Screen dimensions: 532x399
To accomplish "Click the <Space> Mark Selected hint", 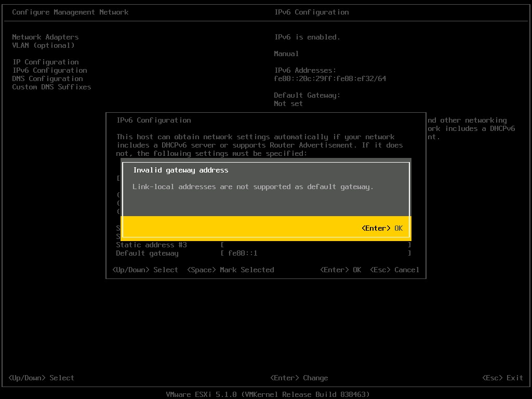I will click(x=229, y=270).
